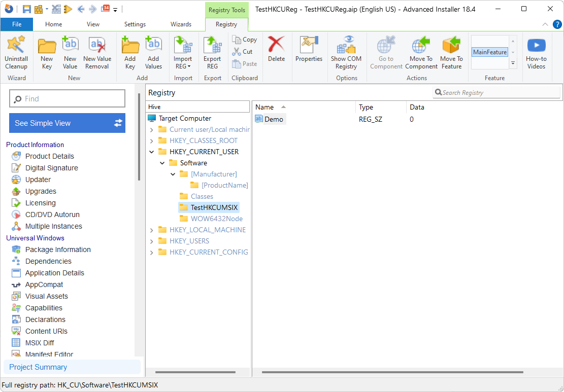Switch to the Wizards tab

tap(181, 24)
